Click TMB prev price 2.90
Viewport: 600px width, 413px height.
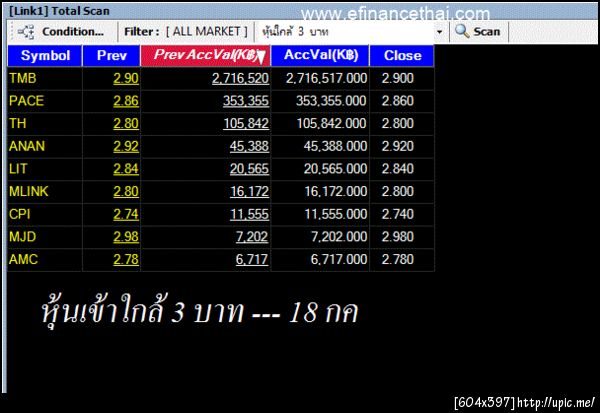coord(126,78)
